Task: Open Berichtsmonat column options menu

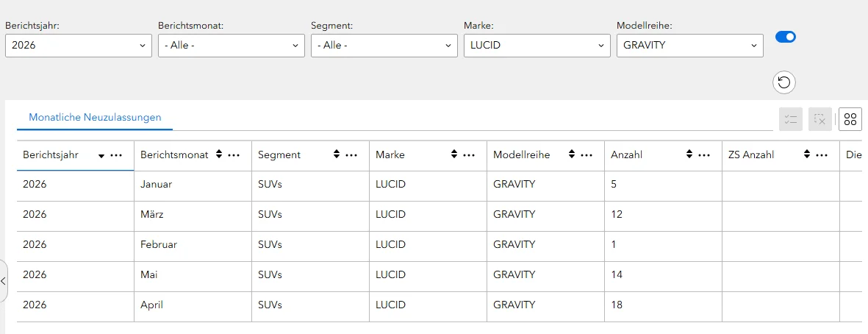Action: [x=234, y=156]
